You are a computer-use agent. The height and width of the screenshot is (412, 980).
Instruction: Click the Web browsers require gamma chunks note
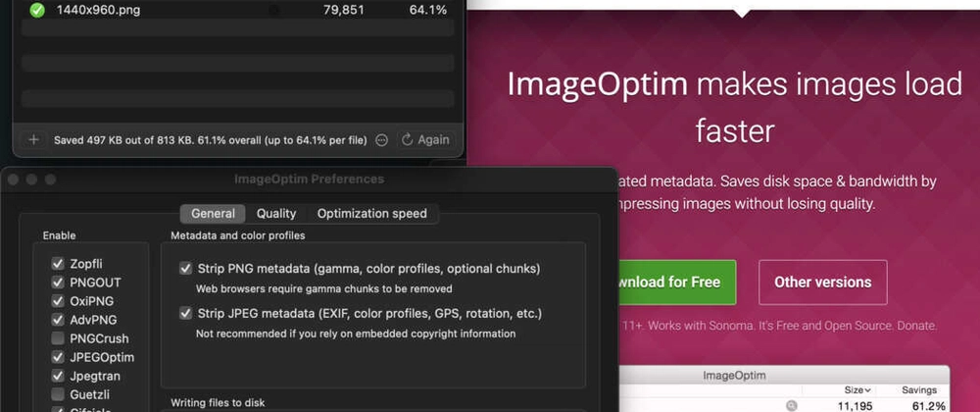pos(323,288)
